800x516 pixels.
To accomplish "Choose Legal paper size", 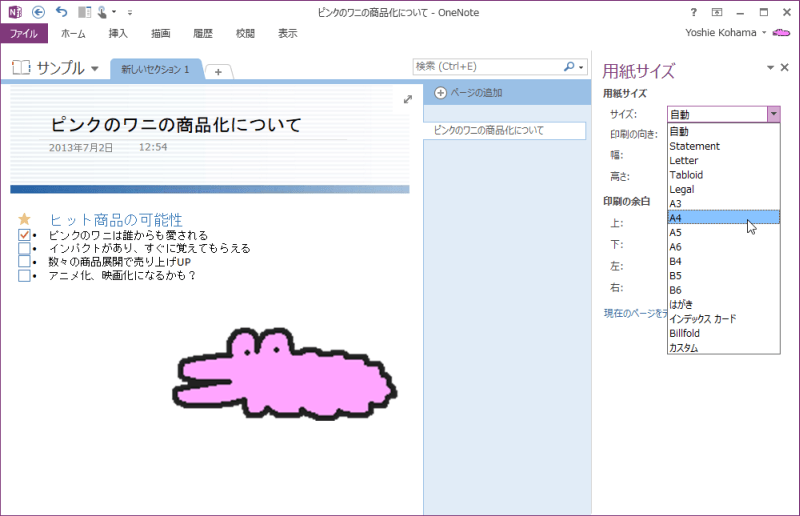I will point(723,189).
